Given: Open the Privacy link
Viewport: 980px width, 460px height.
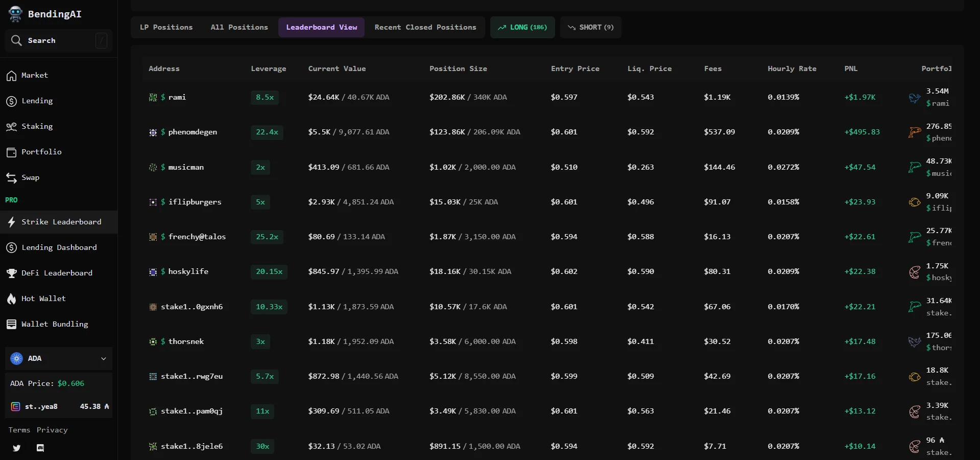Looking at the screenshot, I should tap(52, 430).
